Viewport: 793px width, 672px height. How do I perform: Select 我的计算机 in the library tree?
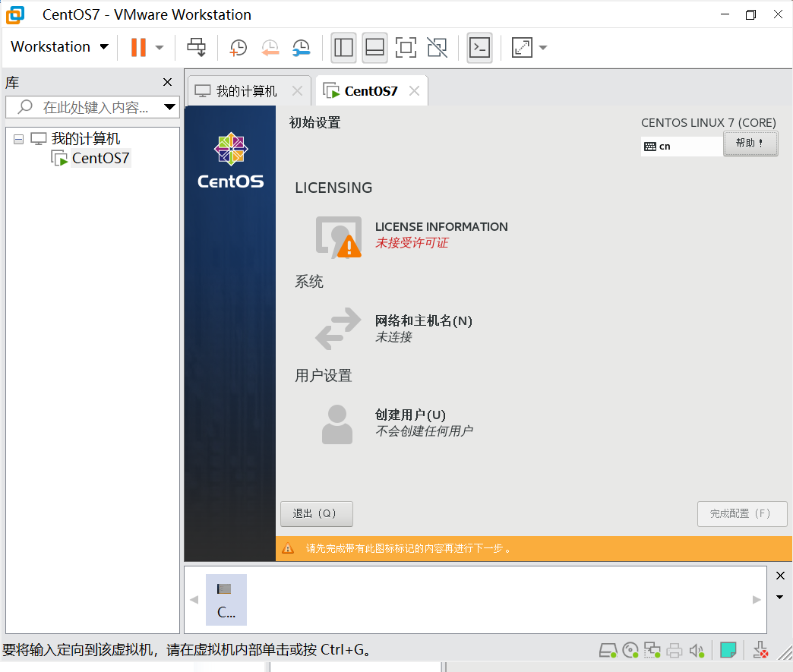(86, 138)
